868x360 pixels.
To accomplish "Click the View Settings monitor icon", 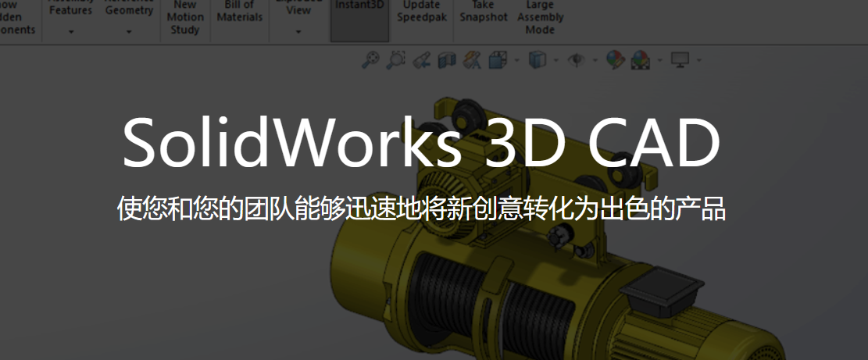I will click(680, 59).
